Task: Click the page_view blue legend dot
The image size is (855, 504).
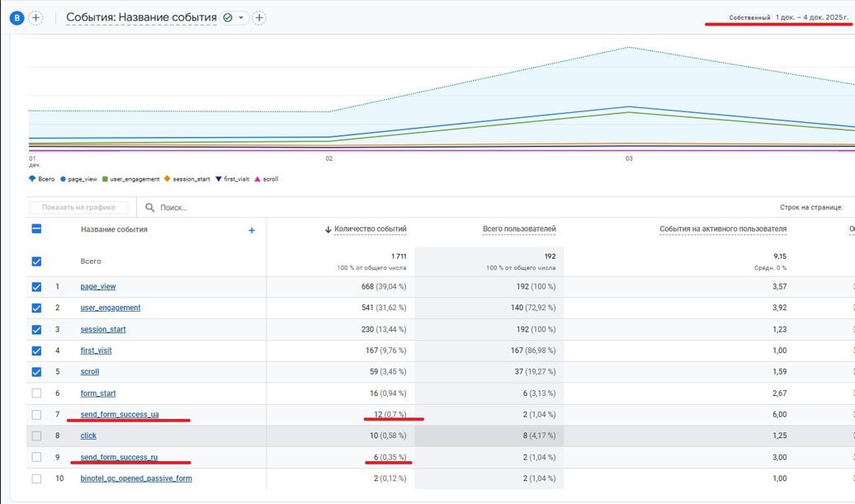Action: 64,179
